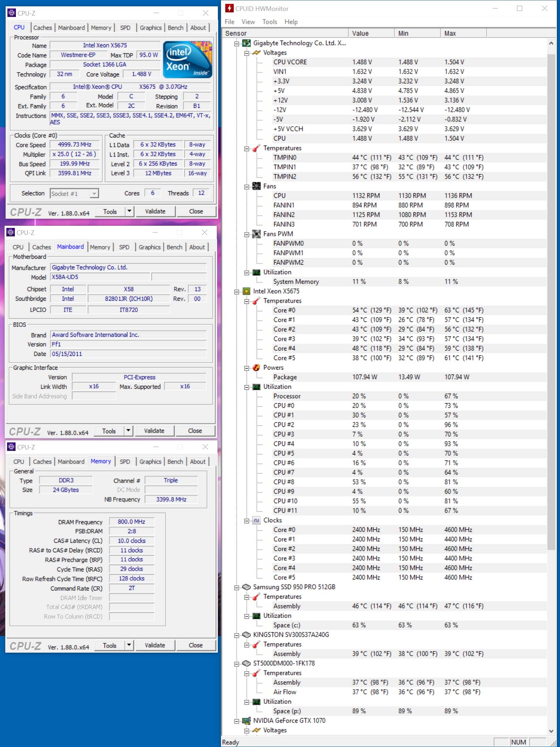Viewport: 560px width, 747px height.
Task: Open Tools dropdown arrow in CPU tab window
Action: 129,211
